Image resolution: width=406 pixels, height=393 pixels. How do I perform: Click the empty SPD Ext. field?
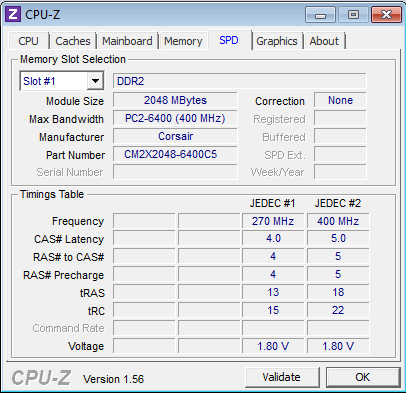340,154
